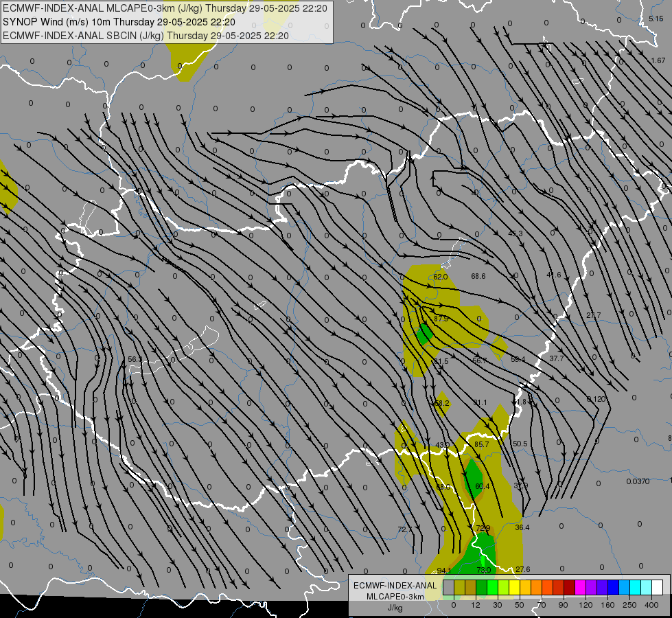Click the lime yellow-green legend swatch
Screen dimensions: 672x618
coord(504,588)
